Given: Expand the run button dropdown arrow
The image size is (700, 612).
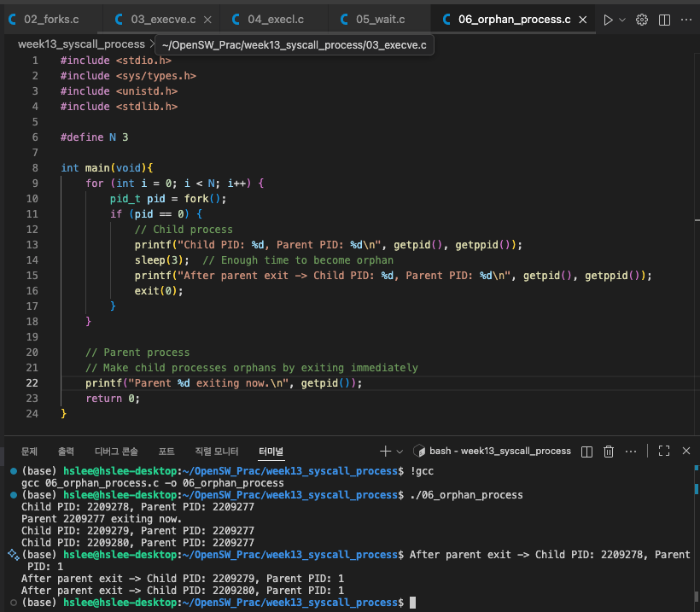Looking at the screenshot, I should (x=622, y=19).
